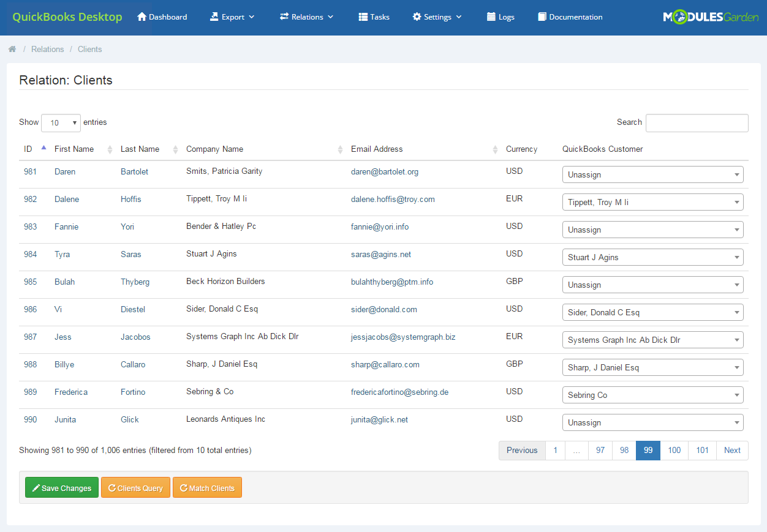
Task: Open the Show entries count dropdown
Action: coord(61,122)
